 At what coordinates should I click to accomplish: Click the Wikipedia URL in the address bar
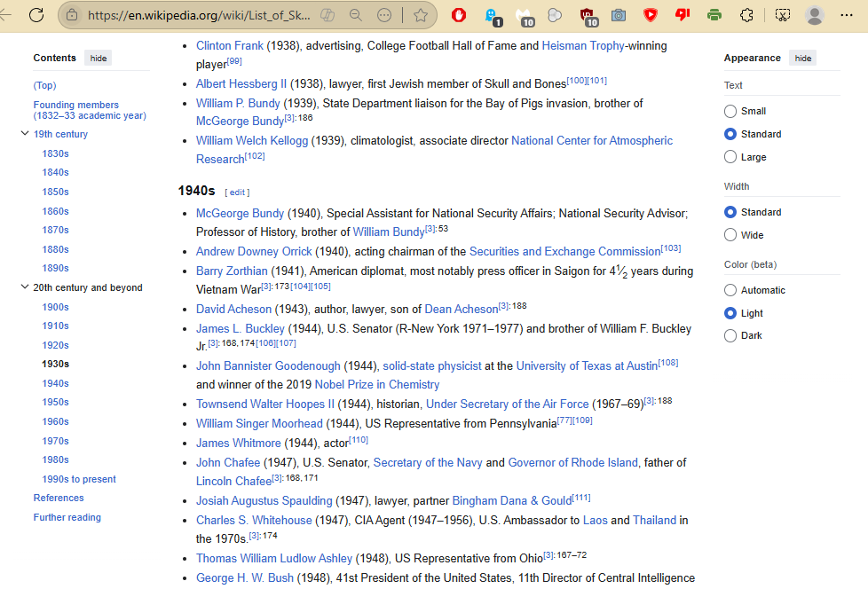point(199,15)
